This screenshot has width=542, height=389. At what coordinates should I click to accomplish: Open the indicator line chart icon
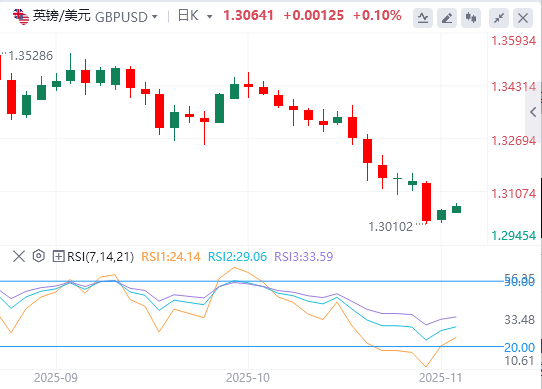pos(423,18)
